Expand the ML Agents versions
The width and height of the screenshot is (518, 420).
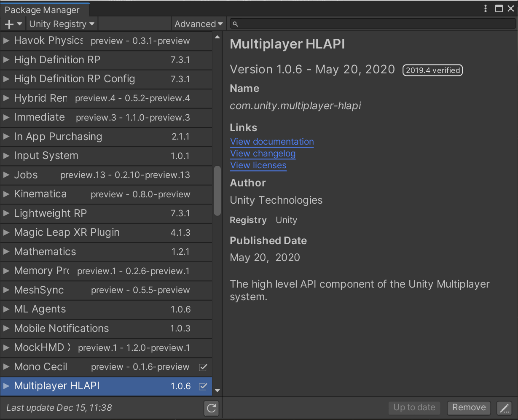click(6, 309)
